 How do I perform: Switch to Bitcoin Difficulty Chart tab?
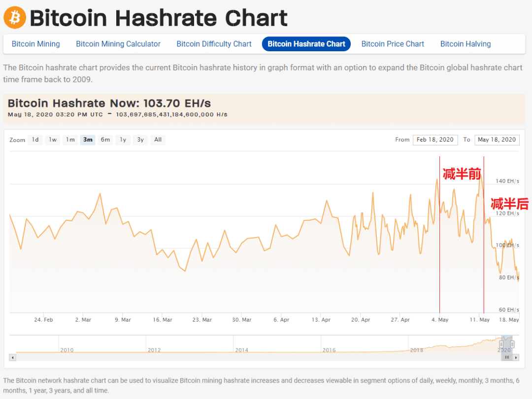pos(214,44)
